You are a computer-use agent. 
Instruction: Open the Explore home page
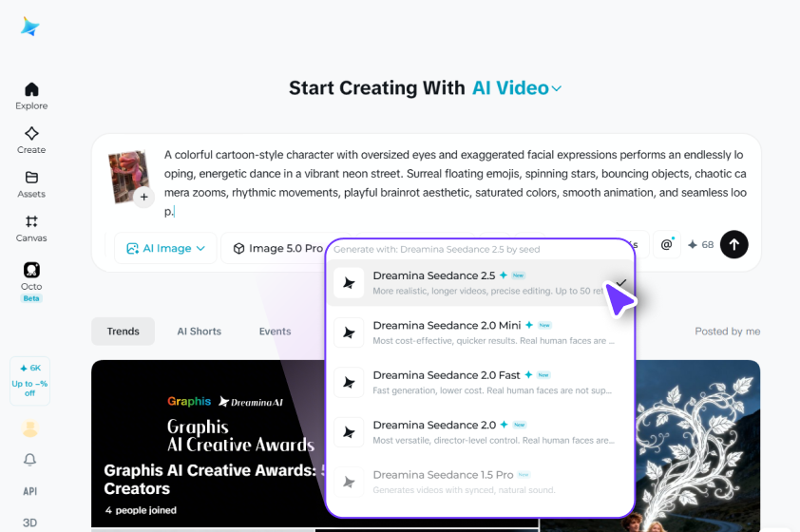[31, 96]
